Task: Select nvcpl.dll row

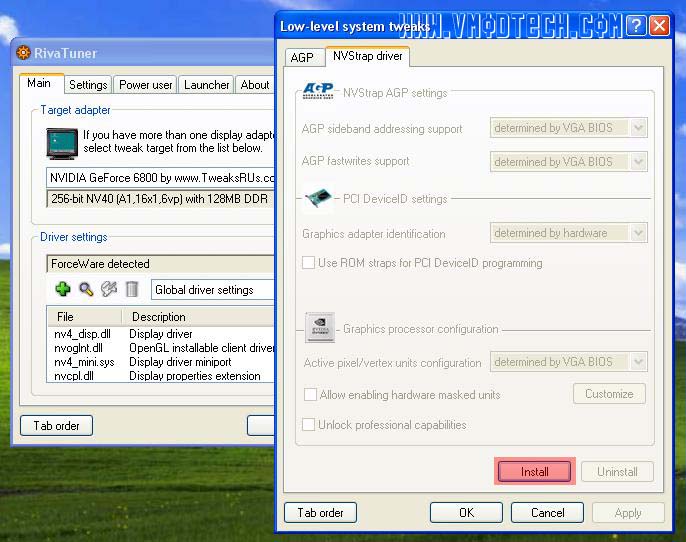Action: [x=161, y=376]
